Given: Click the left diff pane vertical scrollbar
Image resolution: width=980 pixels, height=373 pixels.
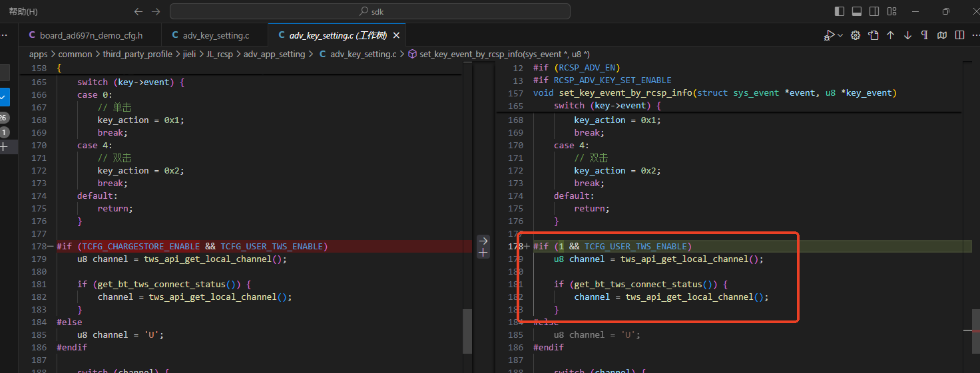Looking at the screenshot, I should tap(467, 330).
